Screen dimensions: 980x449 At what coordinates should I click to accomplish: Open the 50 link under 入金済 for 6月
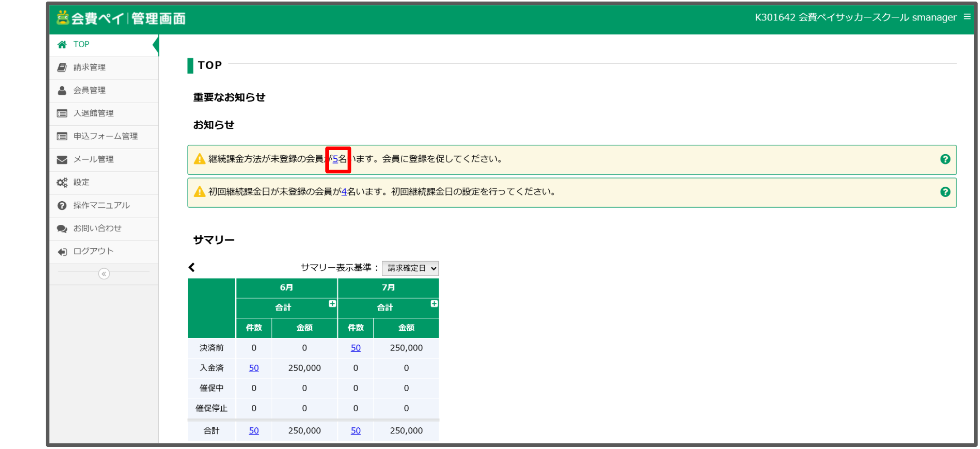tap(253, 368)
